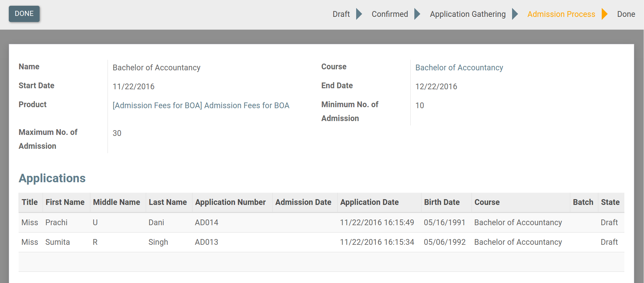Sort applications by Batch column header
Image resolution: width=644 pixels, height=283 pixels.
pyautogui.click(x=583, y=202)
